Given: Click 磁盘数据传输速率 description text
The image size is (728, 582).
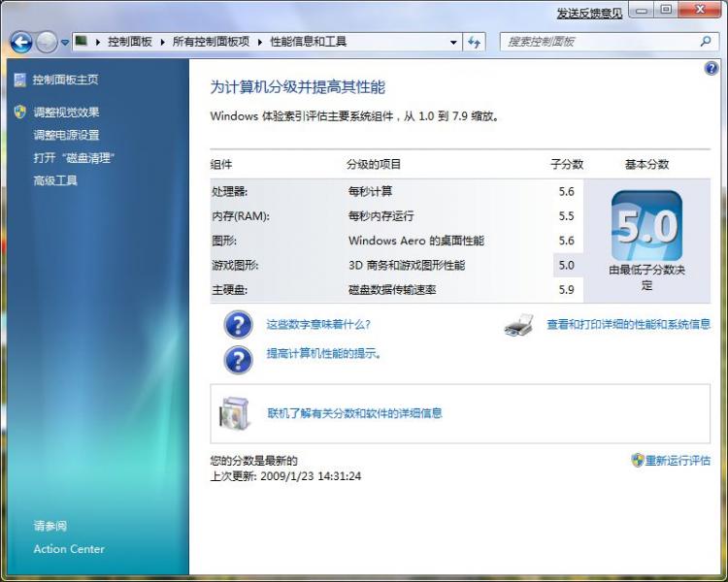Looking at the screenshot, I should click(392, 290).
